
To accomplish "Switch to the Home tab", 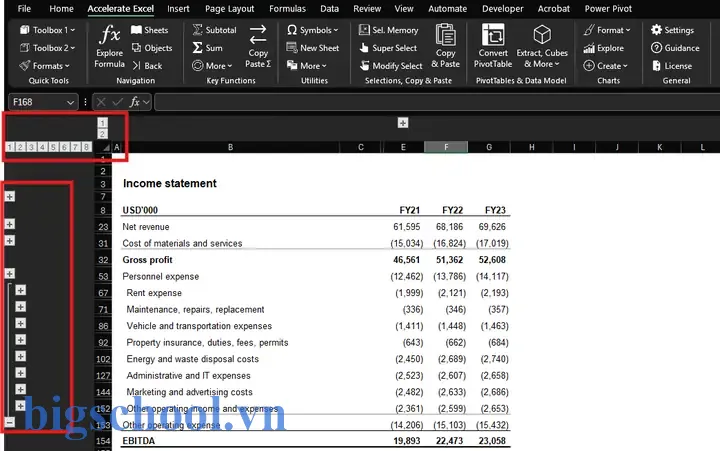I will coord(61,8).
